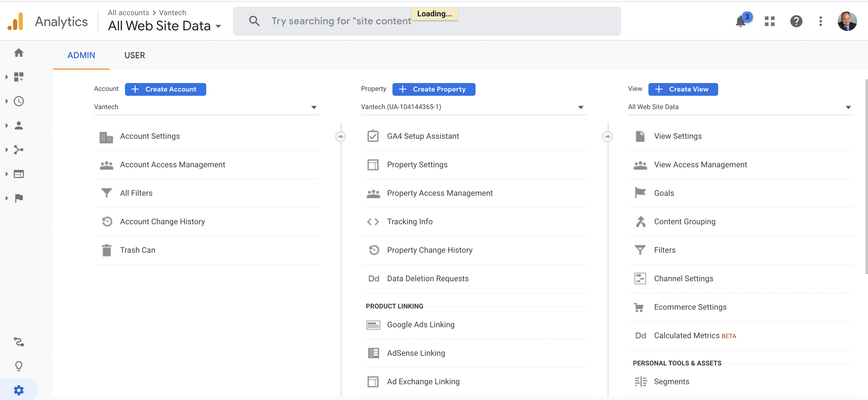Click the arrow circle between Account and Property
868x400 pixels.
[341, 136]
